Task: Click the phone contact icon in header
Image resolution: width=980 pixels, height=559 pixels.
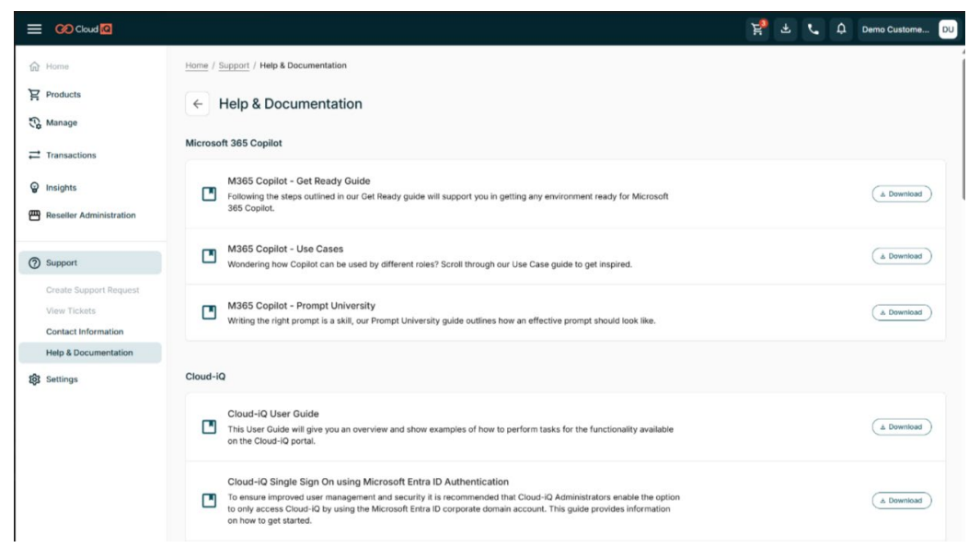Action: (813, 29)
